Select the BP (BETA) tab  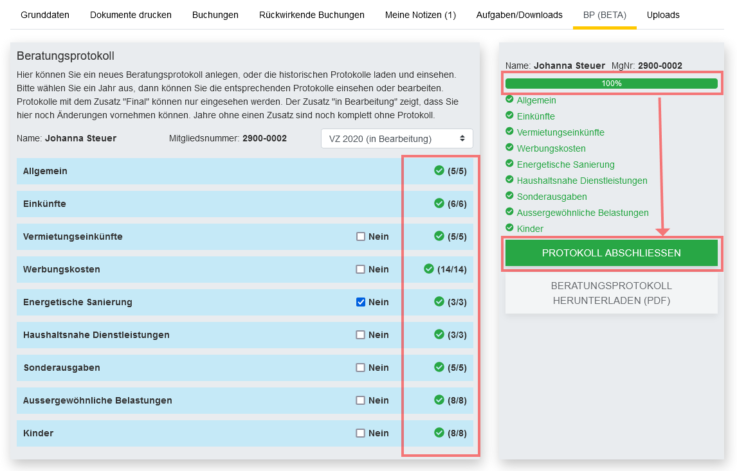[605, 15]
